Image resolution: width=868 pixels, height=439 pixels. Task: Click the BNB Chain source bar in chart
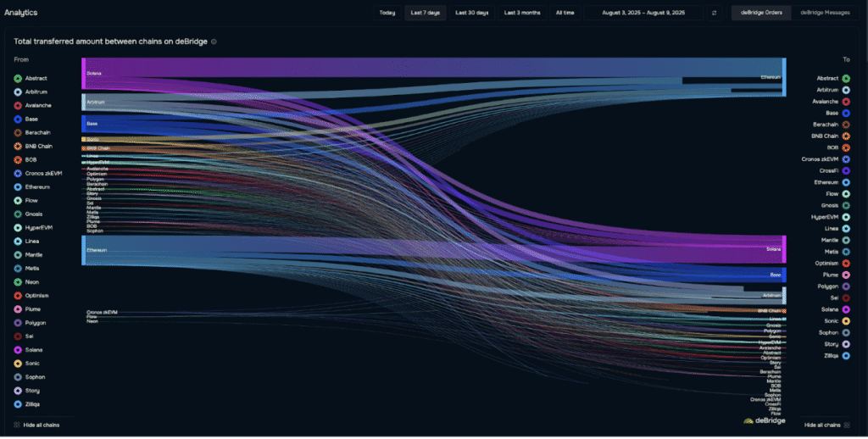pyautogui.click(x=84, y=148)
